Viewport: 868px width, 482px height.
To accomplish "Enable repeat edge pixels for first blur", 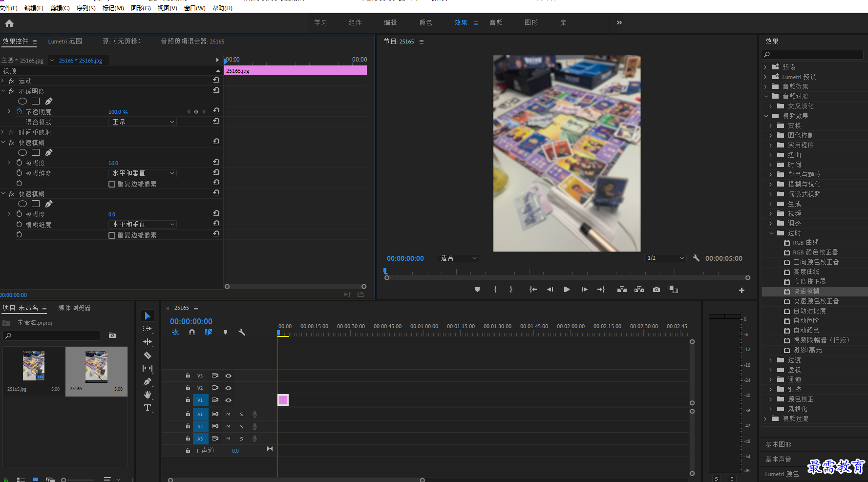I will point(112,184).
